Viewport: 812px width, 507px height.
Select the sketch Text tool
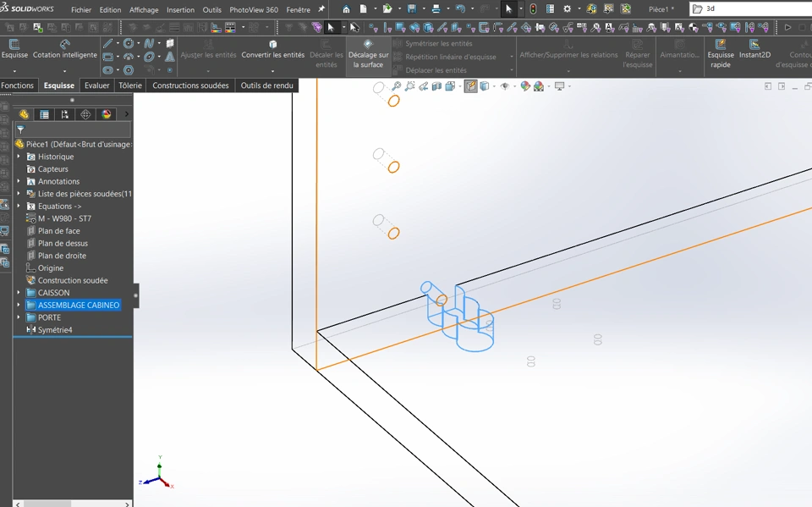click(x=170, y=57)
